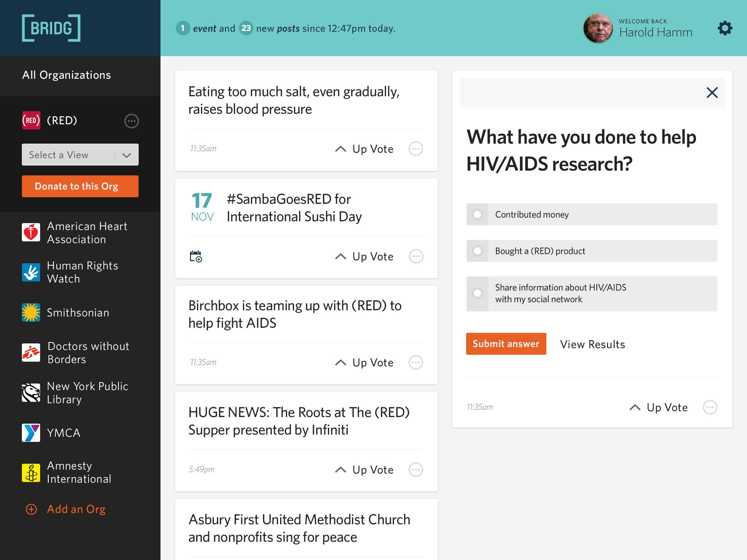Open more options on Birchbox post
This screenshot has width=747, height=560.
(416, 362)
